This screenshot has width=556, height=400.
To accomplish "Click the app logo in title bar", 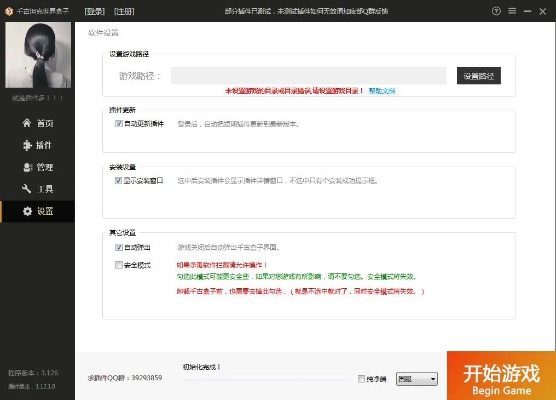I will pyautogui.click(x=9, y=11).
